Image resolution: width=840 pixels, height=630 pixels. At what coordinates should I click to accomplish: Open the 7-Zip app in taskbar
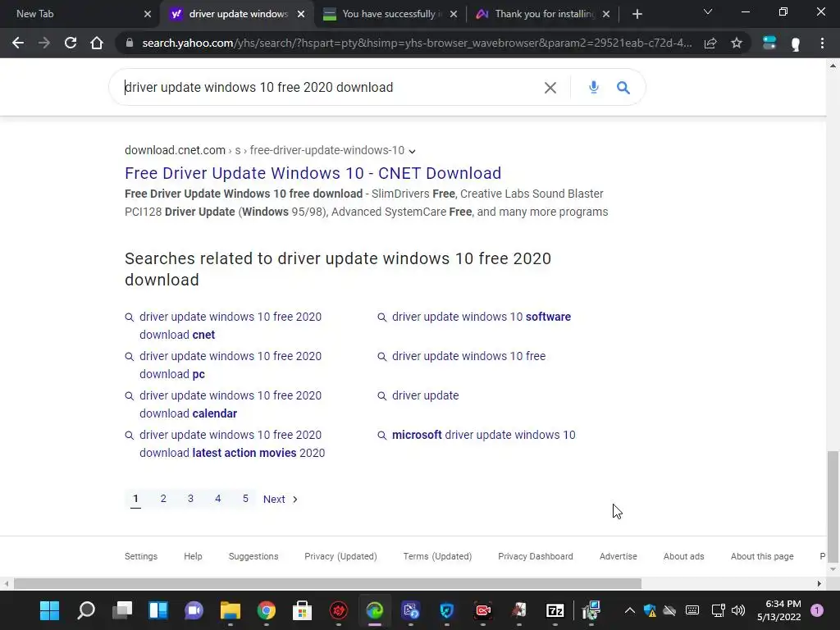(x=555, y=610)
